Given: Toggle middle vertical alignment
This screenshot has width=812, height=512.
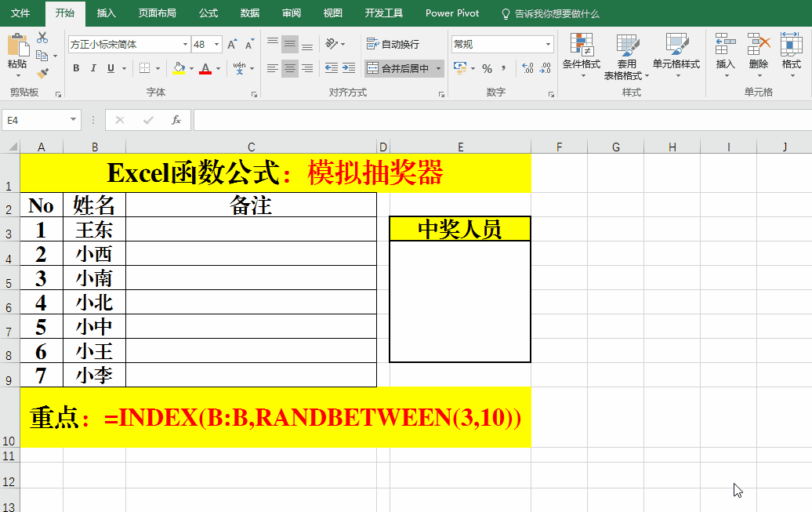Looking at the screenshot, I should coord(290,44).
